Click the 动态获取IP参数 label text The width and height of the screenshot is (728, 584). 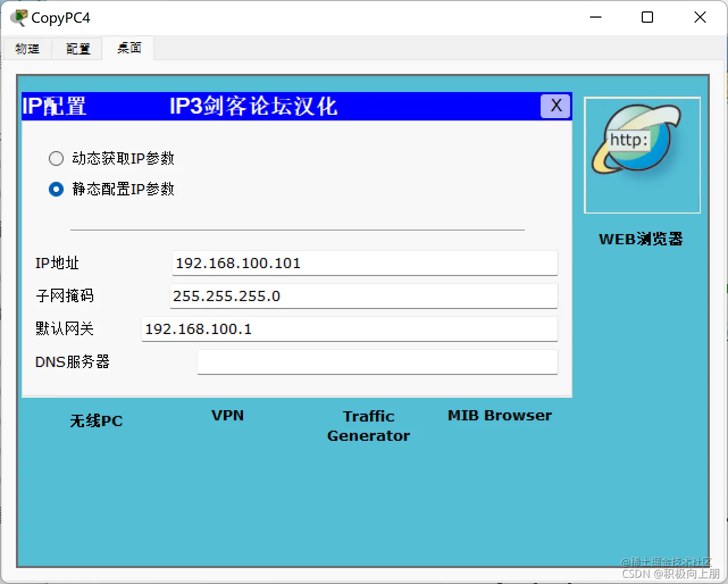point(123,158)
